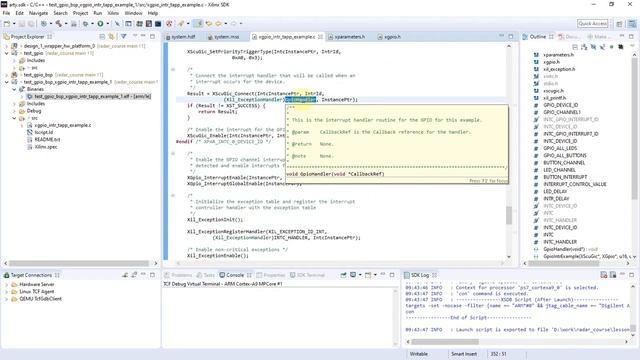Viewport: 640px width, 360px height.
Task: Open the SDK Terminal tab
Action: coord(307,275)
